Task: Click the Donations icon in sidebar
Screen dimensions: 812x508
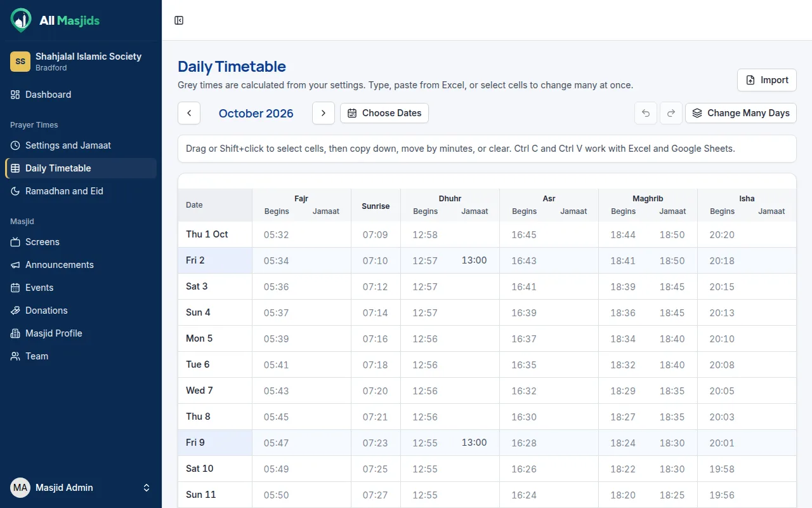Action: (15, 311)
